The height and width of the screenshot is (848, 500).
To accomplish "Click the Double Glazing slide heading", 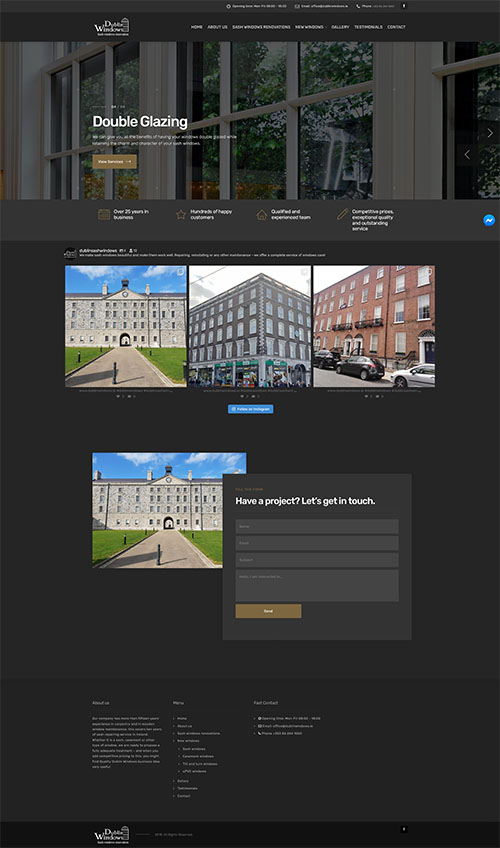I will click(x=140, y=122).
